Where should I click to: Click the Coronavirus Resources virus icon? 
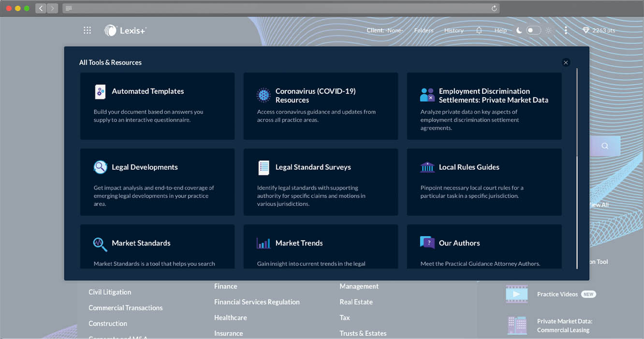coord(263,95)
